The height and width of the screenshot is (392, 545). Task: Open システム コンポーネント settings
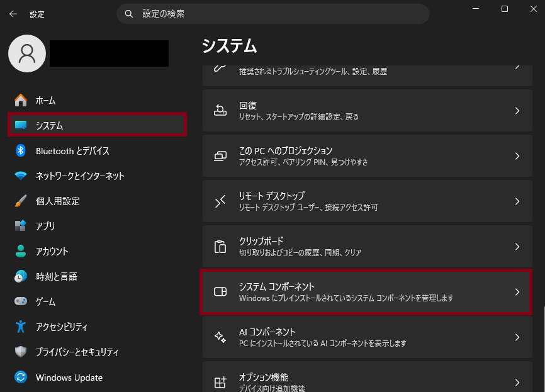365,292
